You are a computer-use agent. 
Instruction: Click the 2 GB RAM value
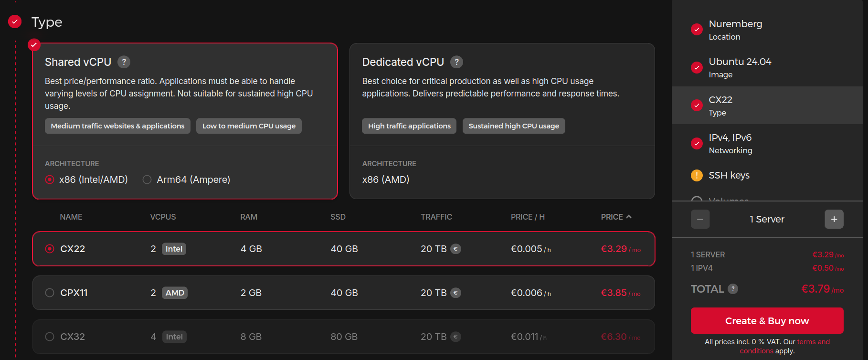[251, 293]
